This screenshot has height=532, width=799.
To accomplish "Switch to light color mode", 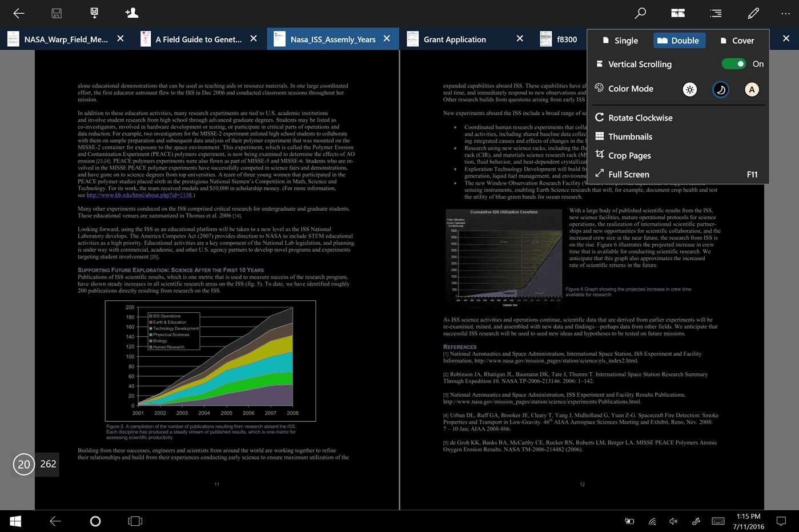I will 690,89.
